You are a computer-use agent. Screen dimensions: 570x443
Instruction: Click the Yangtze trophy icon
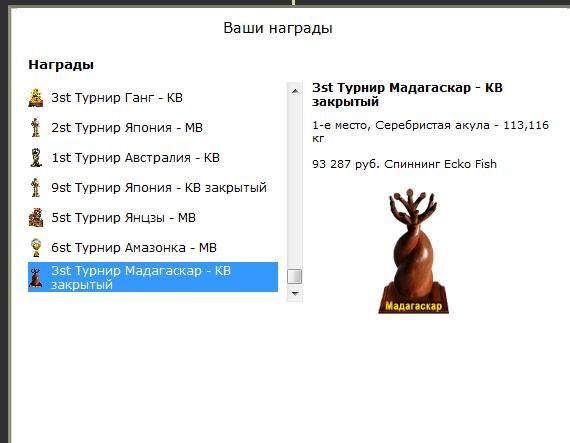tap(36, 217)
